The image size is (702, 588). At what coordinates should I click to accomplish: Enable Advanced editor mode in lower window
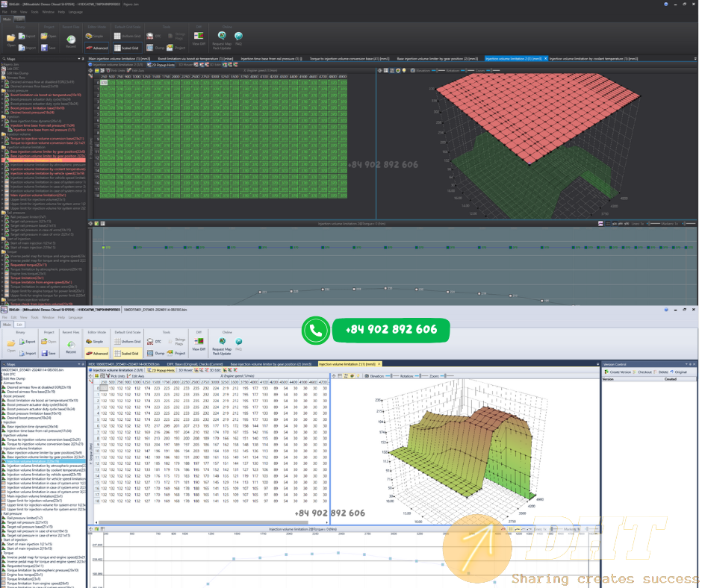(x=96, y=353)
